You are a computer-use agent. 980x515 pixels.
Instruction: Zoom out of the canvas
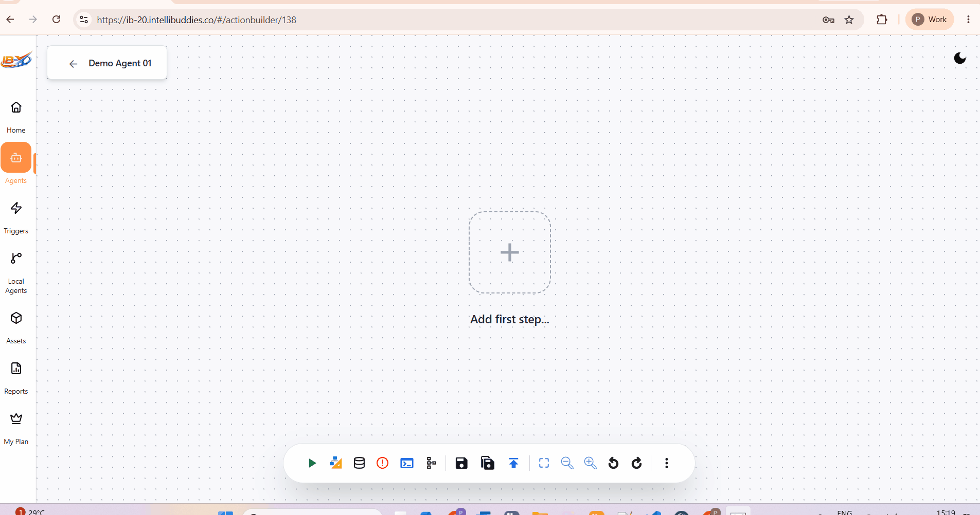pos(567,463)
